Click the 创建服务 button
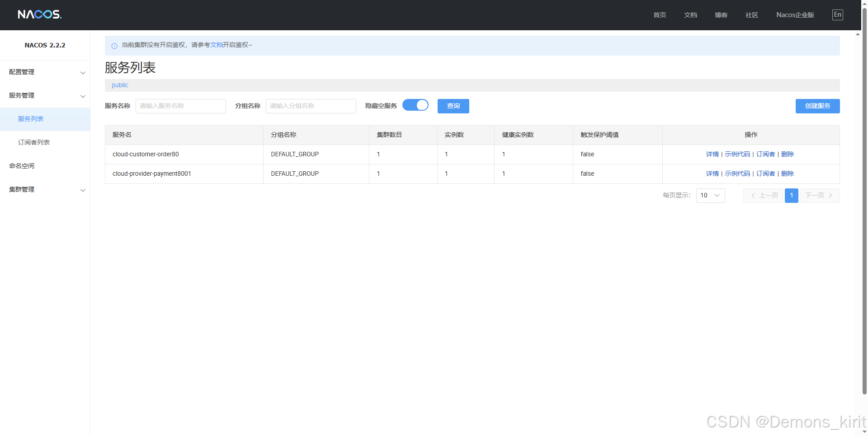The width and height of the screenshot is (868, 436). click(817, 106)
